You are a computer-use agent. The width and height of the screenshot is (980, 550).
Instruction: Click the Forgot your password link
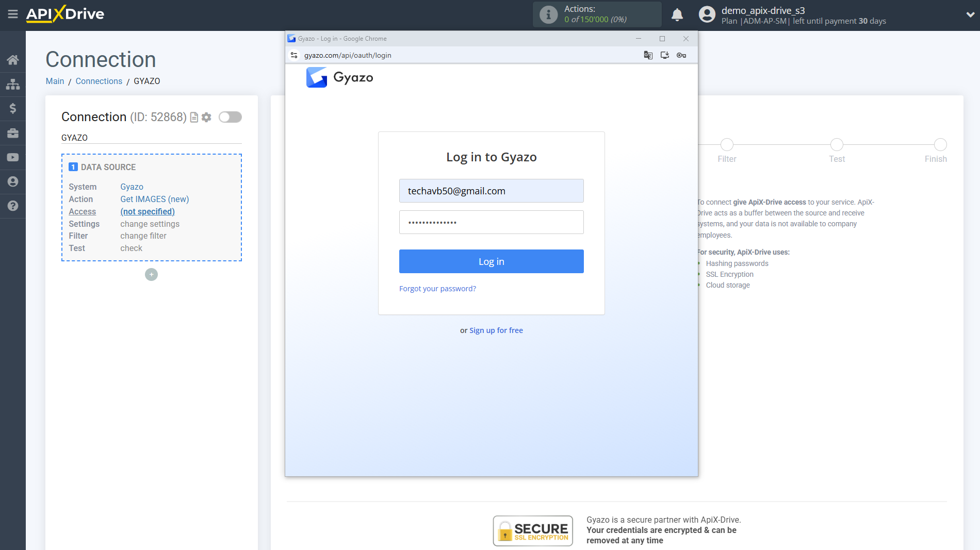pos(437,288)
